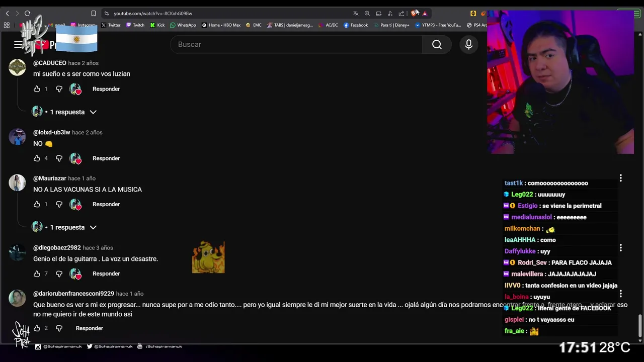This screenshot has height=362, width=644.
Task: Reply to the @diegobaez2982 comment
Action: [x=106, y=274]
